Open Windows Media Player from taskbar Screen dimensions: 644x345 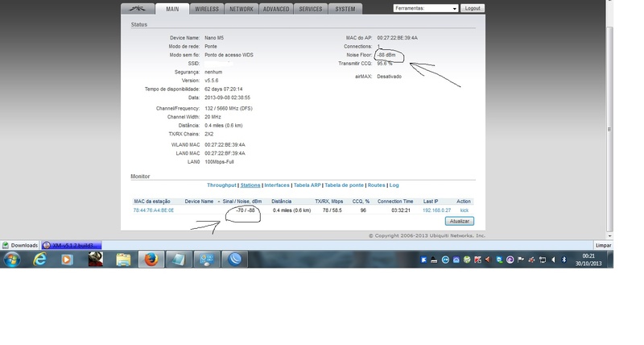(68, 260)
